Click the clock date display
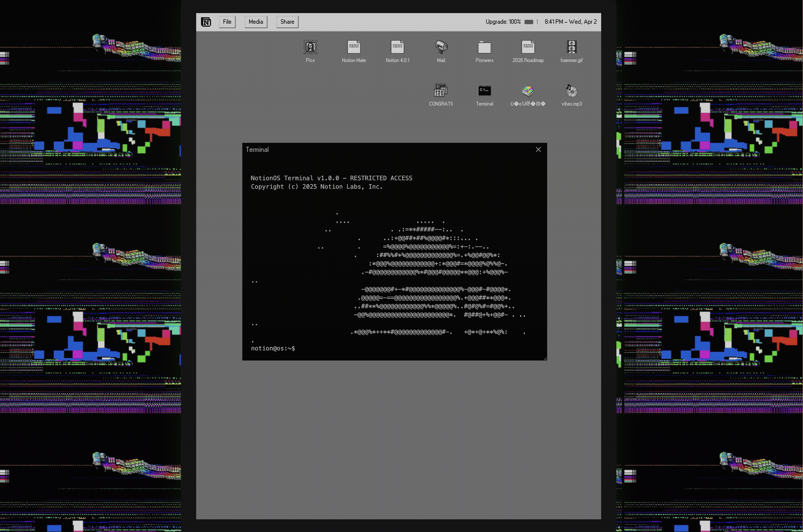803x532 pixels. tap(570, 22)
